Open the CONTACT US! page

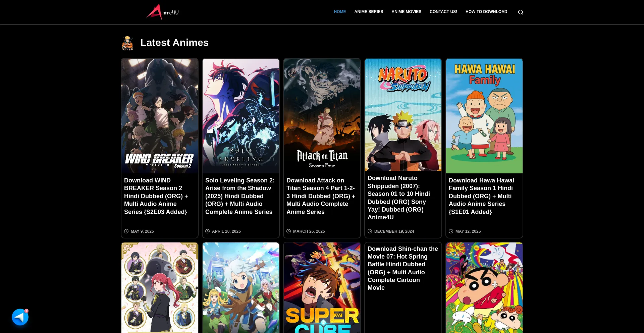click(x=443, y=12)
